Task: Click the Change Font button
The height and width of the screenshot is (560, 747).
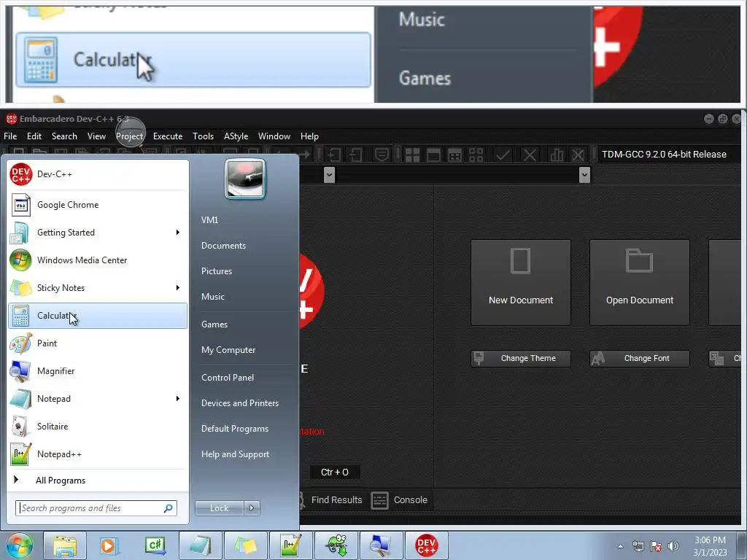Action: point(640,359)
